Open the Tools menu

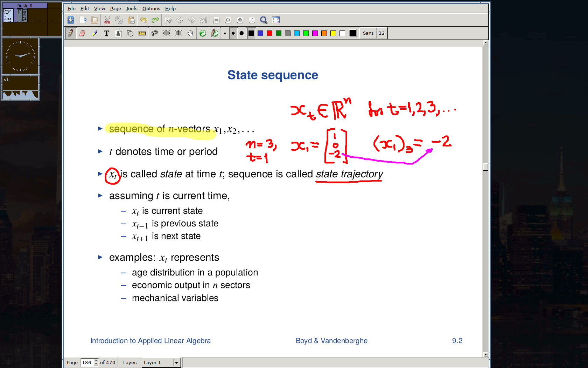pyautogui.click(x=131, y=8)
